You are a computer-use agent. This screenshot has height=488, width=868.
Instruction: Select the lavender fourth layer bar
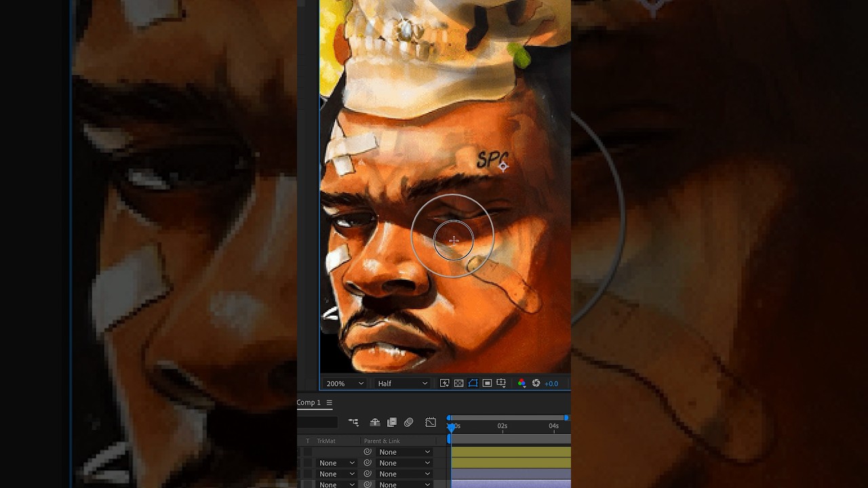pyautogui.click(x=511, y=485)
